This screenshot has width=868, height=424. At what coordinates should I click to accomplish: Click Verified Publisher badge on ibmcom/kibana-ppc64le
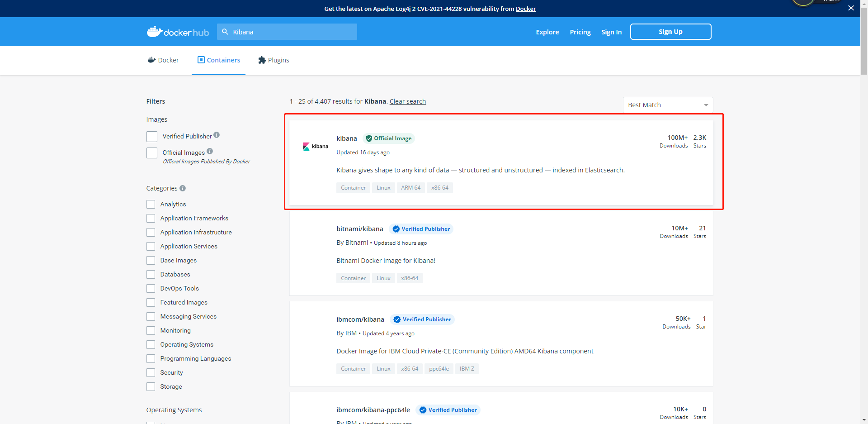point(448,410)
